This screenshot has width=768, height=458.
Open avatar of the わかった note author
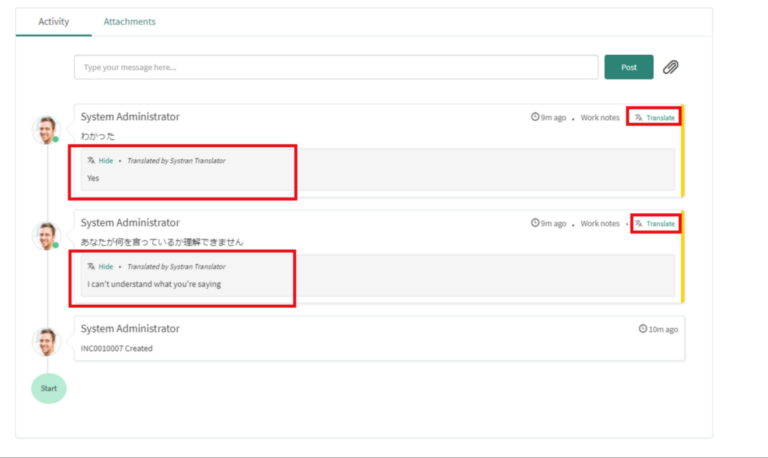(47, 130)
